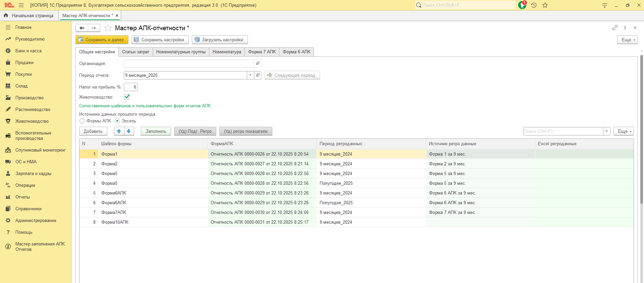Open the top Еще dropdown menu
Viewport: 644px width, 283px height.
click(627, 40)
